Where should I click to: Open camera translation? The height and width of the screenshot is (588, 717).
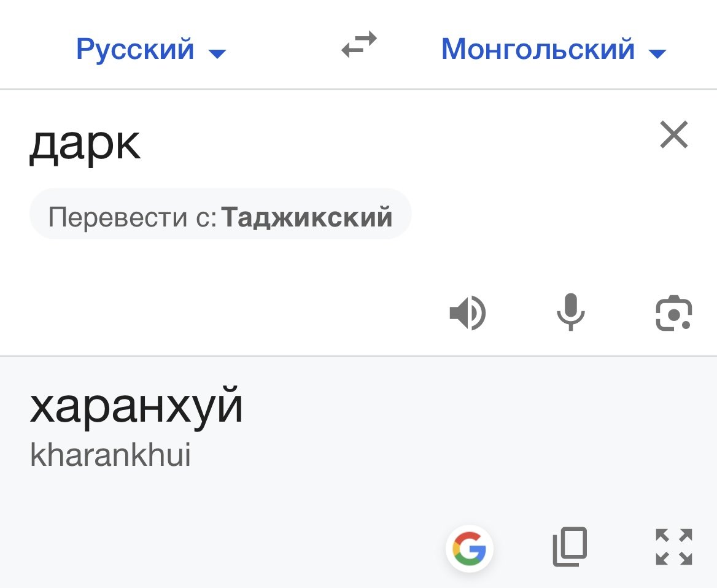(673, 313)
